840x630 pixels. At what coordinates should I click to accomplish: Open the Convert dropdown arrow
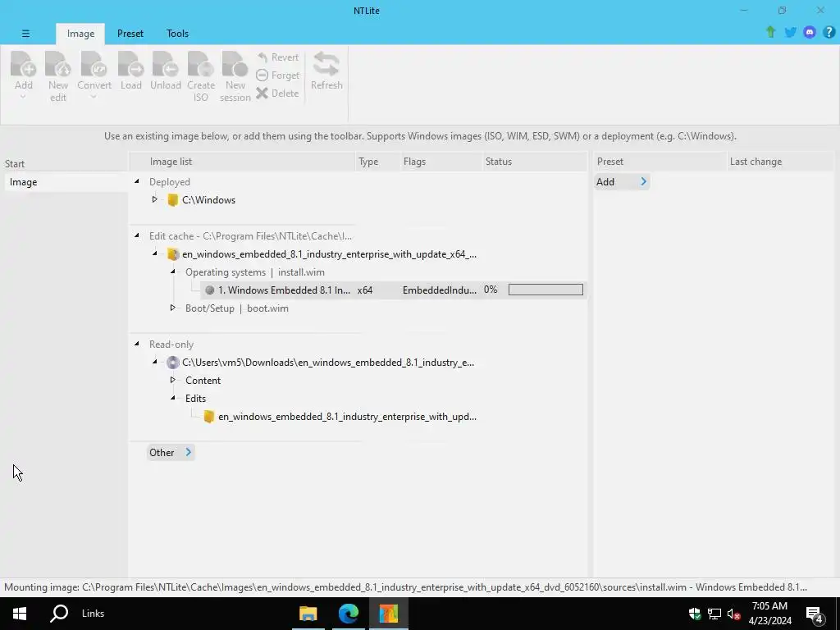[94, 97]
